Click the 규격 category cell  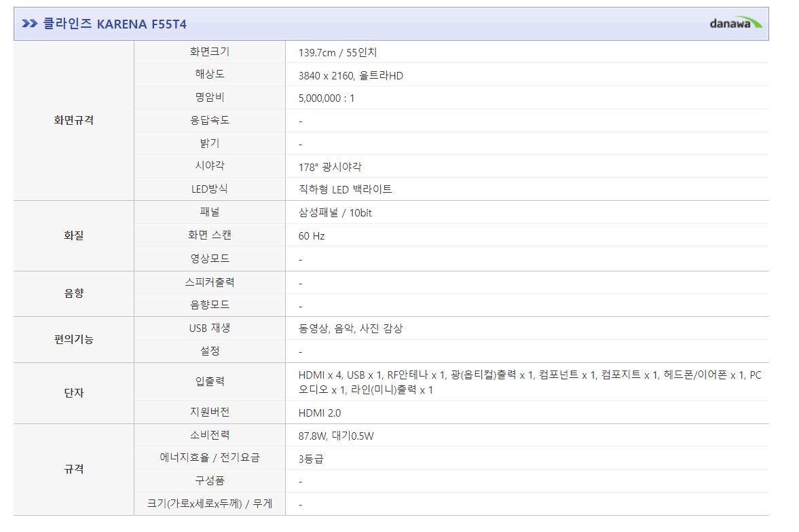pyautogui.click(x=74, y=470)
